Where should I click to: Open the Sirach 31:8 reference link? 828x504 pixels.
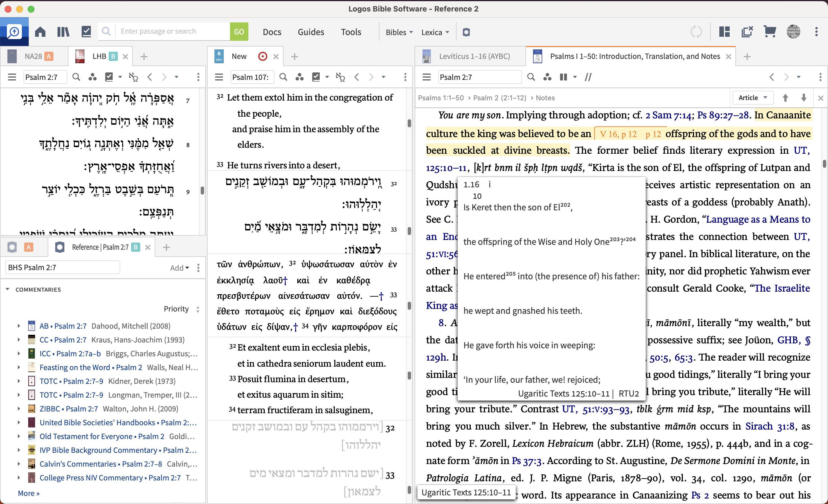[x=770, y=426]
